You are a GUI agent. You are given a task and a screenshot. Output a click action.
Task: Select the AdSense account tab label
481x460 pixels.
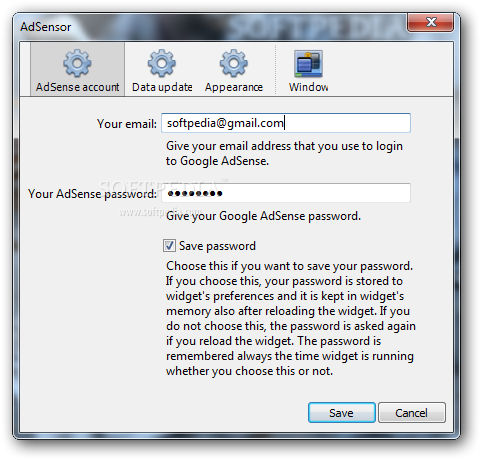click(77, 87)
